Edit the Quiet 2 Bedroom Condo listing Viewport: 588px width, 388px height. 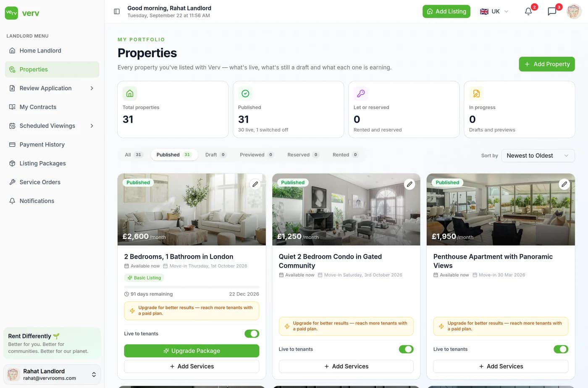click(409, 184)
